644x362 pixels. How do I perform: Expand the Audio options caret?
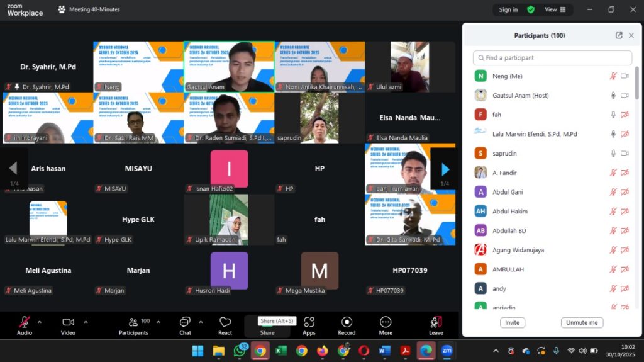tap(40, 322)
